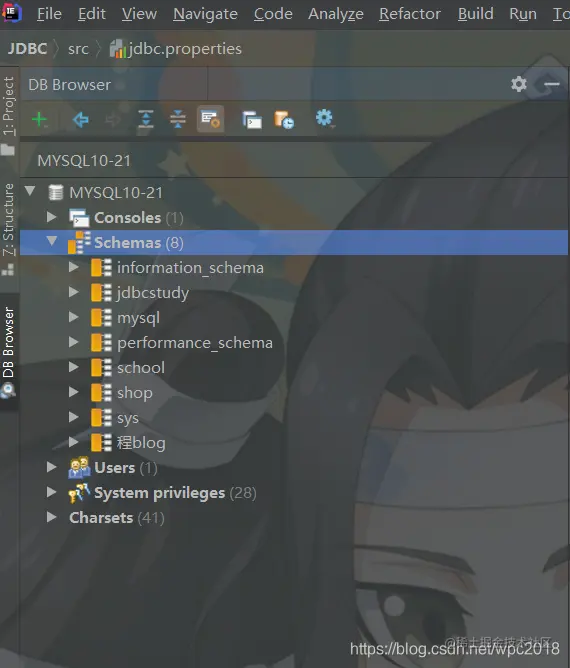This screenshot has width=570, height=668.
Task: Expand the sys schema
Action: (x=74, y=417)
